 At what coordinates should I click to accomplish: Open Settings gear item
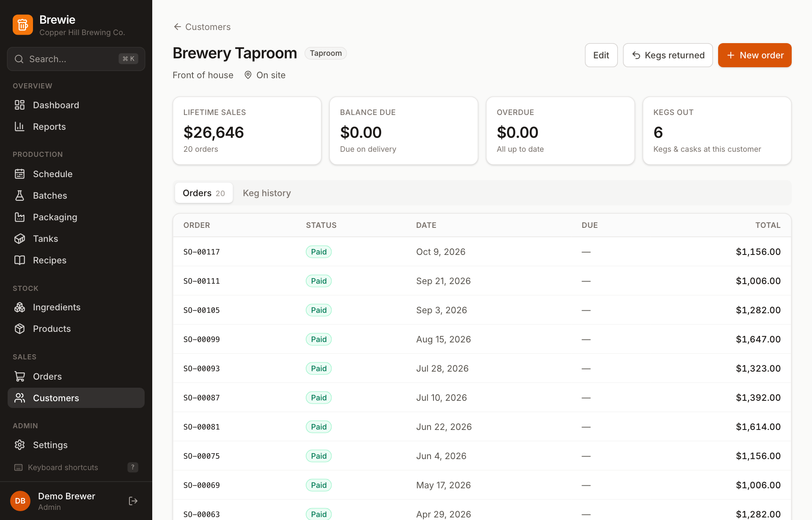pos(76,445)
